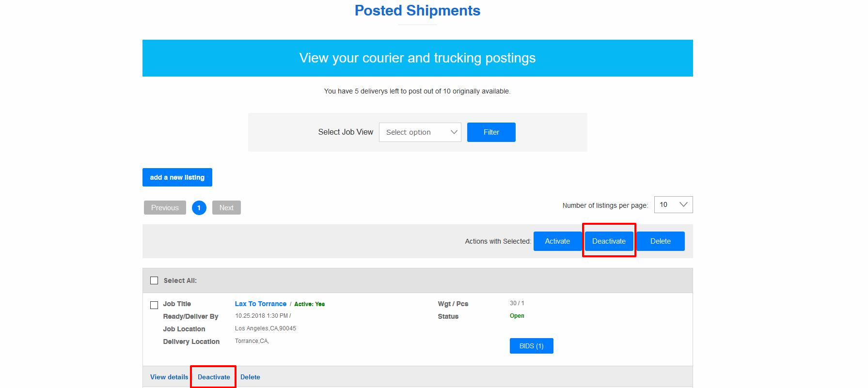The height and width of the screenshot is (388, 868).
Task: Activate the selected listings
Action: pos(557,241)
